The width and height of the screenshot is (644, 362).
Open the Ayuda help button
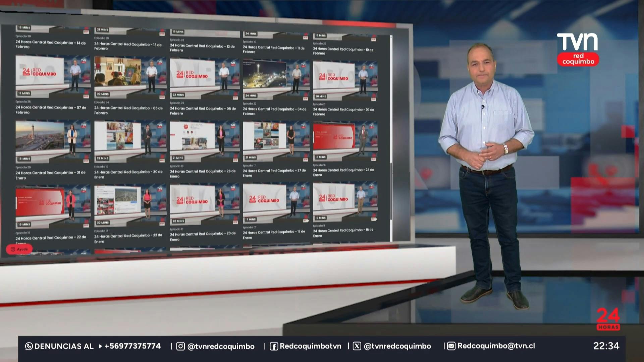click(19, 249)
